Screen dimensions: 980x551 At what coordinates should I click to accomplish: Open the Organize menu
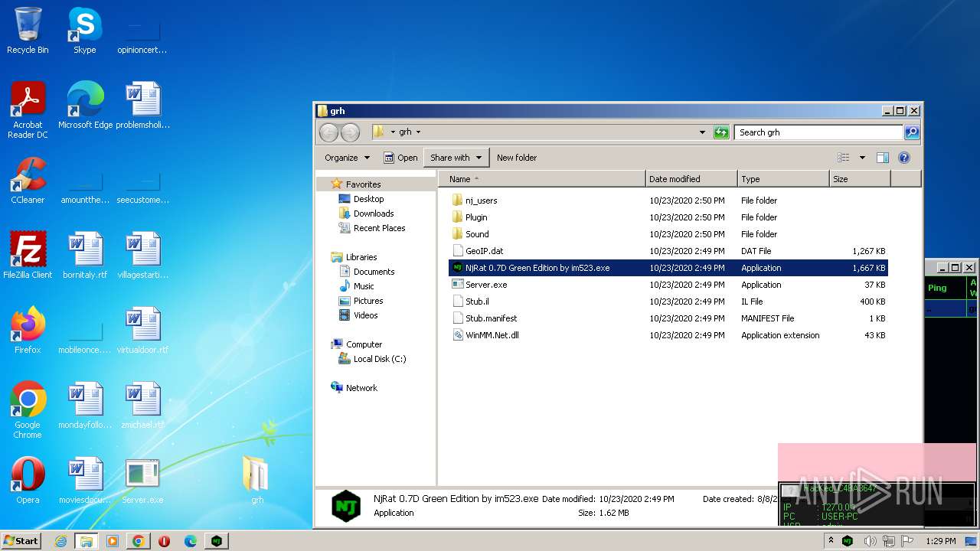[x=347, y=158]
